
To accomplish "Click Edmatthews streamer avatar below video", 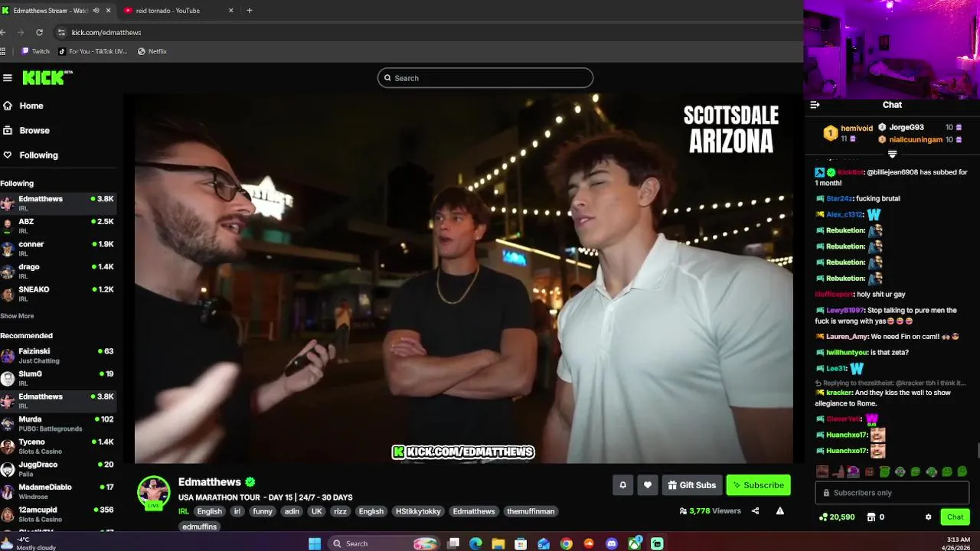I will point(153,492).
